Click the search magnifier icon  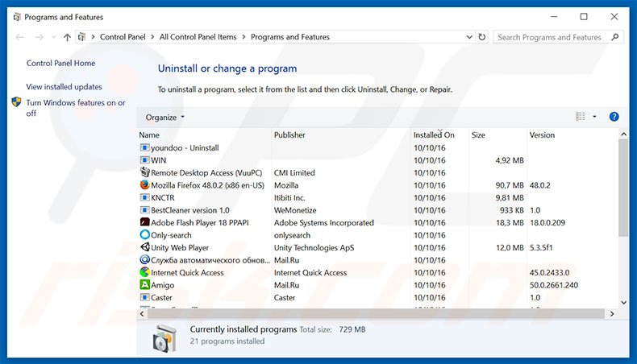[615, 37]
